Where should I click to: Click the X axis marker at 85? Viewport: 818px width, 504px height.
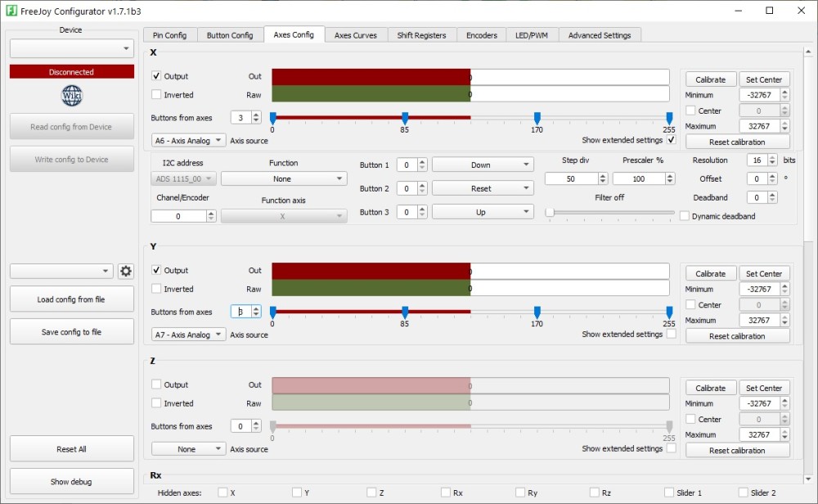point(405,118)
